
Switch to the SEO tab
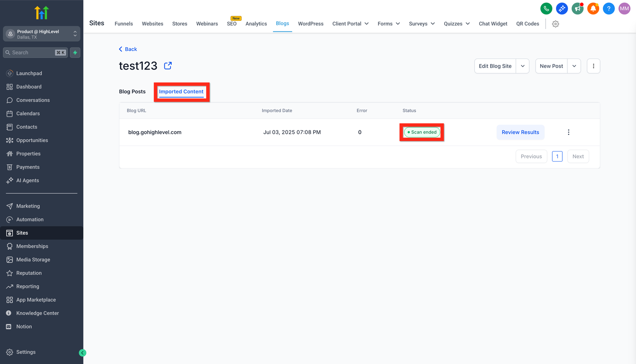tap(232, 24)
